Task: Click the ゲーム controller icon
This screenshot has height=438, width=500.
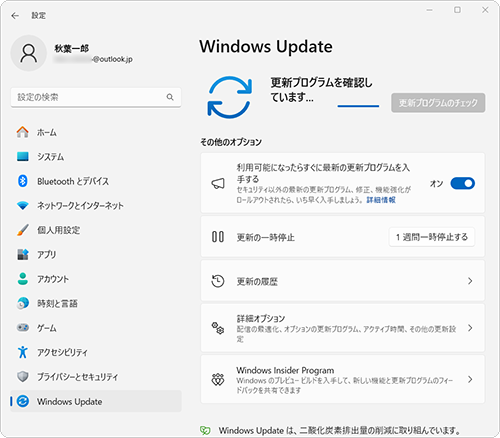Action: 23,328
